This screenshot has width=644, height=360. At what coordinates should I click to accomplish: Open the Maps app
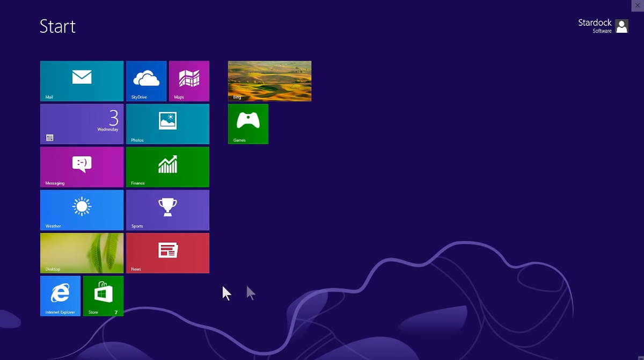189,81
